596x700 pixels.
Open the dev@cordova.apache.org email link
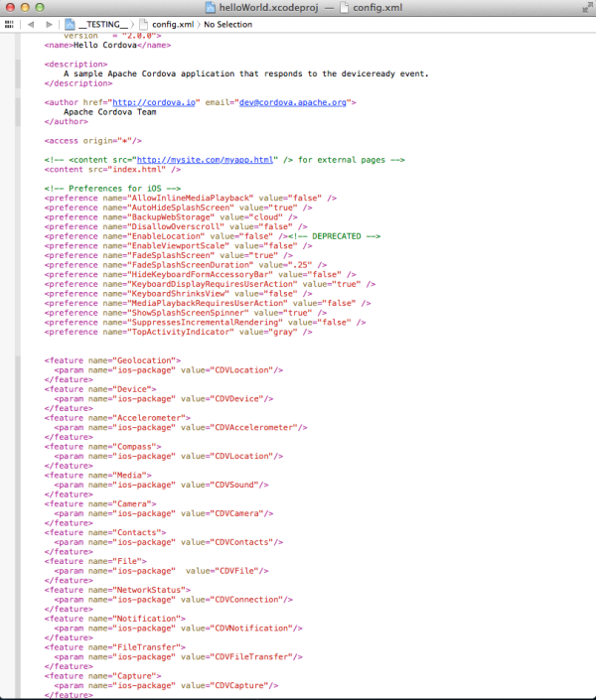tap(293, 102)
